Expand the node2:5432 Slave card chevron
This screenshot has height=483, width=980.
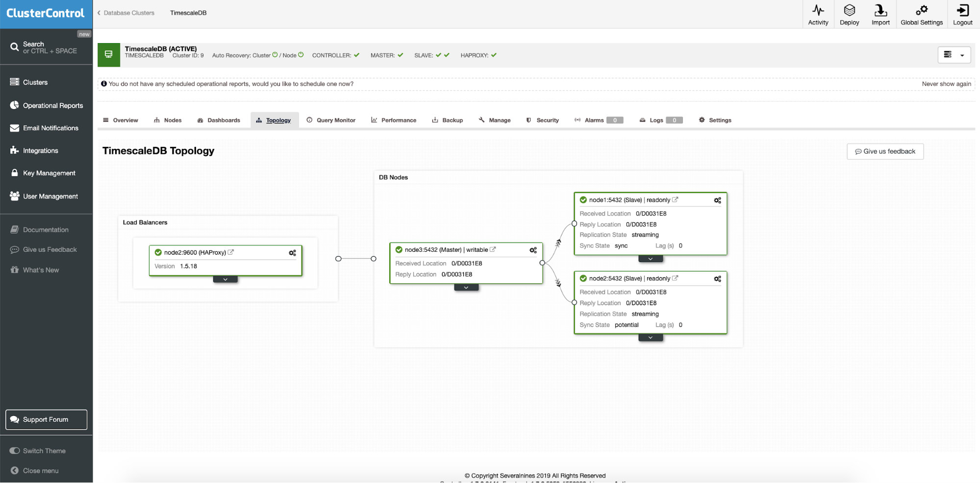(651, 338)
